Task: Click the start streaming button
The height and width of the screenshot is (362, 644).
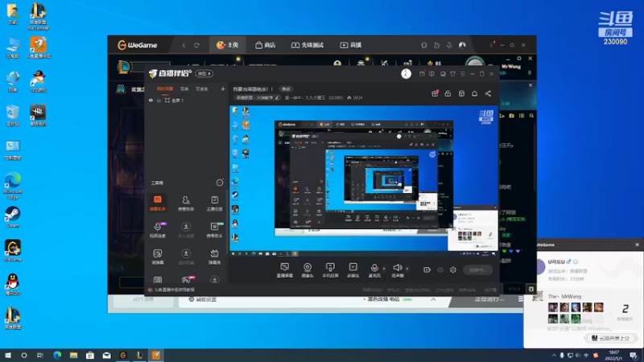Action: pyautogui.click(x=477, y=269)
